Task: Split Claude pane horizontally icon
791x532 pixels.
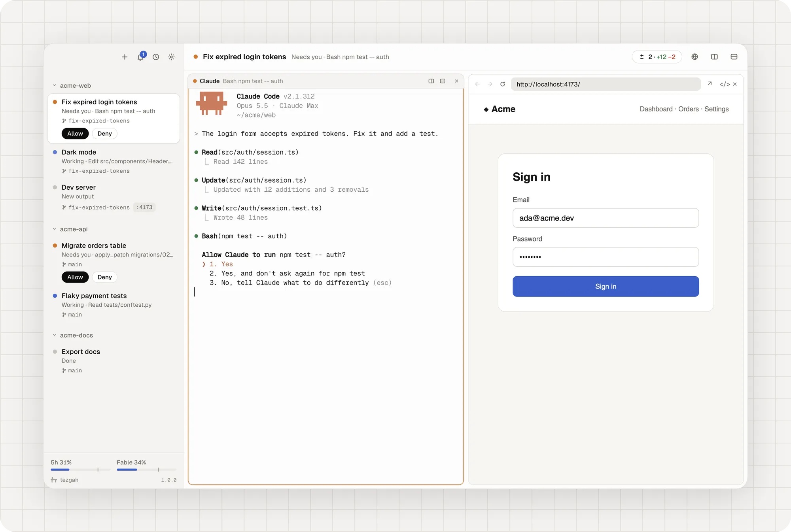Action: click(x=443, y=81)
